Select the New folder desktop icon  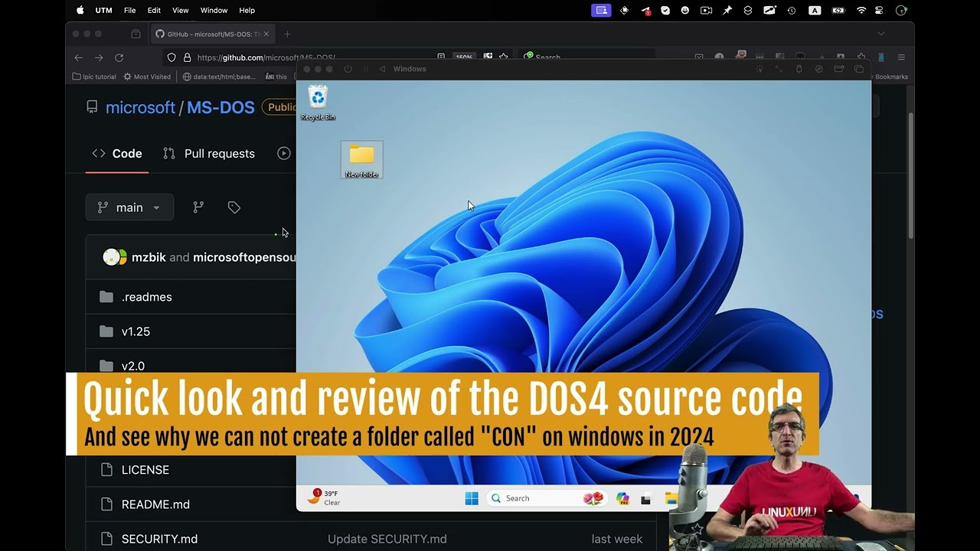361,160
